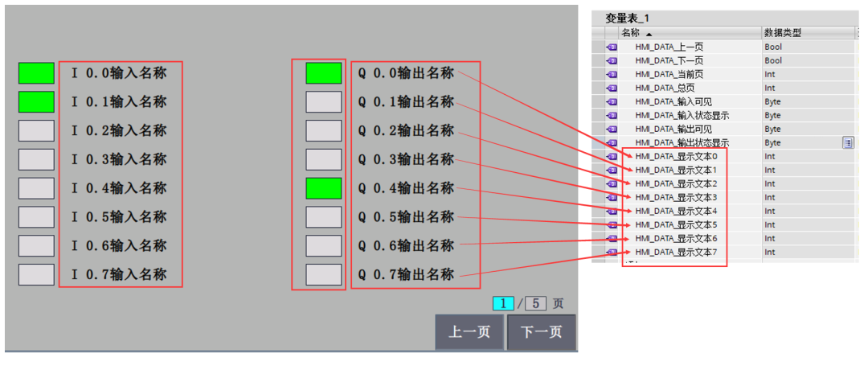This screenshot has width=868, height=374.
Task: Click the tag icon beside HMI_DATA_显示文本2
Action: [x=612, y=183]
